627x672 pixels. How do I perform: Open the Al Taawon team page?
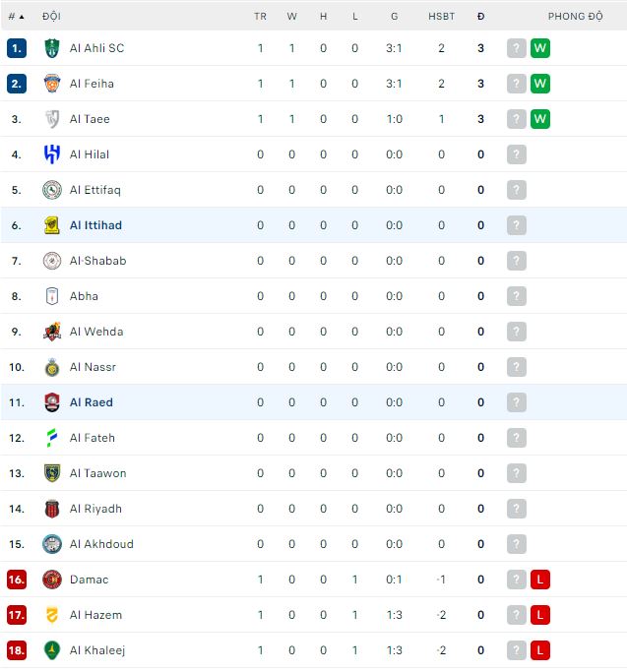click(97, 473)
